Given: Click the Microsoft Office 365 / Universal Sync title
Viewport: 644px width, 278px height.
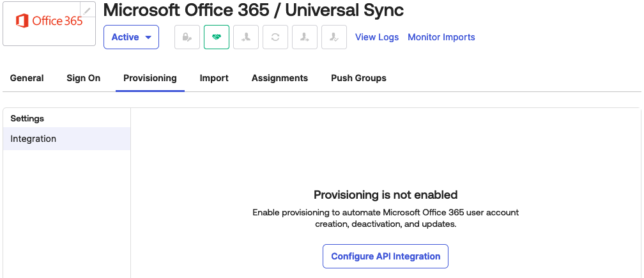Looking at the screenshot, I should (x=254, y=10).
